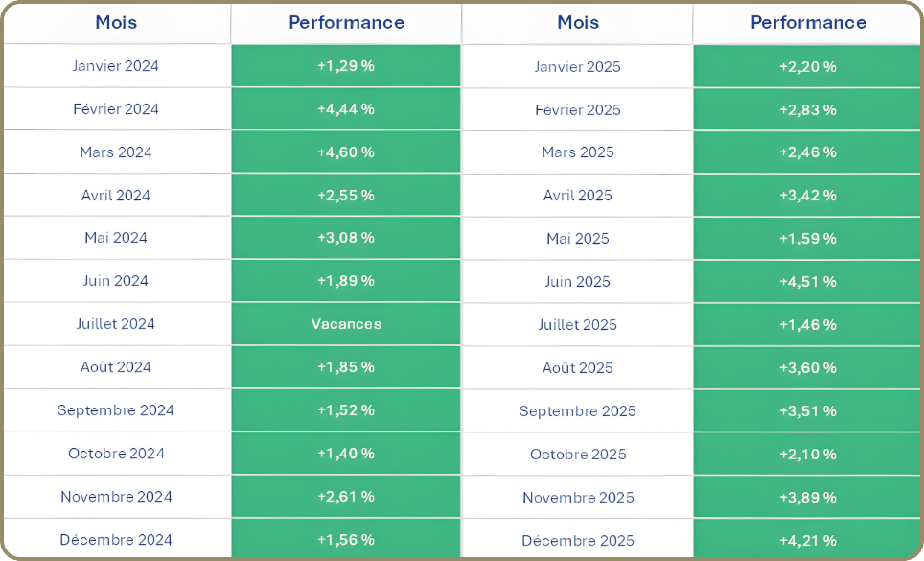The image size is (924, 561).
Task: Click the +3,42 % performance cell
Action: 808,196
